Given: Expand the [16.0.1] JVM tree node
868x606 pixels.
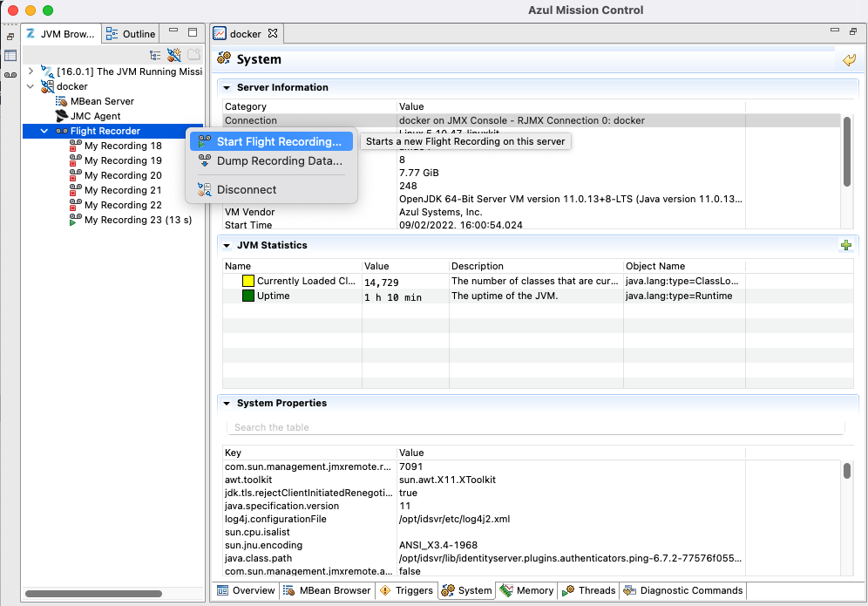Looking at the screenshot, I should 31,71.
